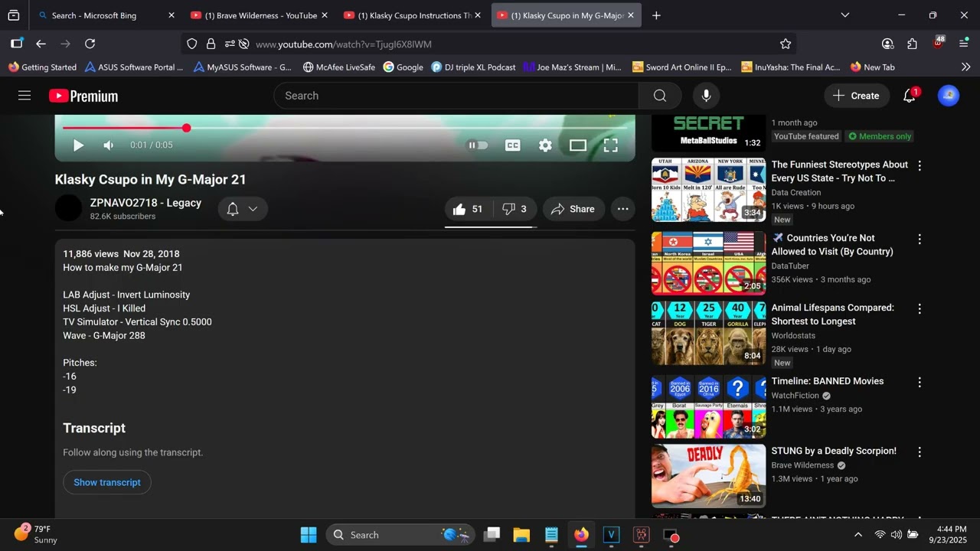Switch to Brave Wilderness - YouTube tab
Image resolution: width=980 pixels, height=551 pixels.
260,15
